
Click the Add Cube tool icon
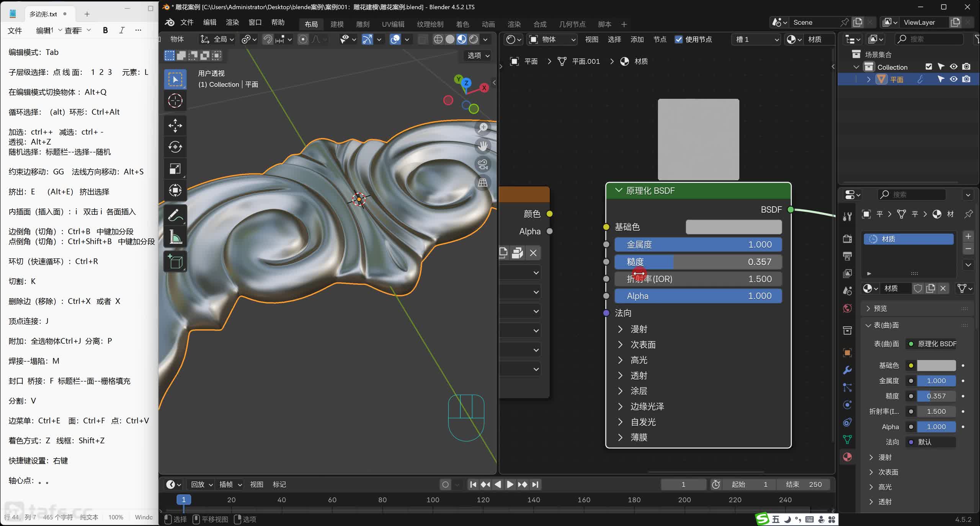pyautogui.click(x=175, y=262)
